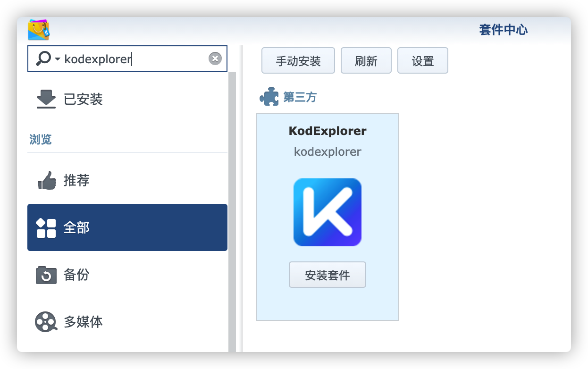This screenshot has height=369, width=588.
Task: Open the 备份 backup category
Action: coord(127,275)
